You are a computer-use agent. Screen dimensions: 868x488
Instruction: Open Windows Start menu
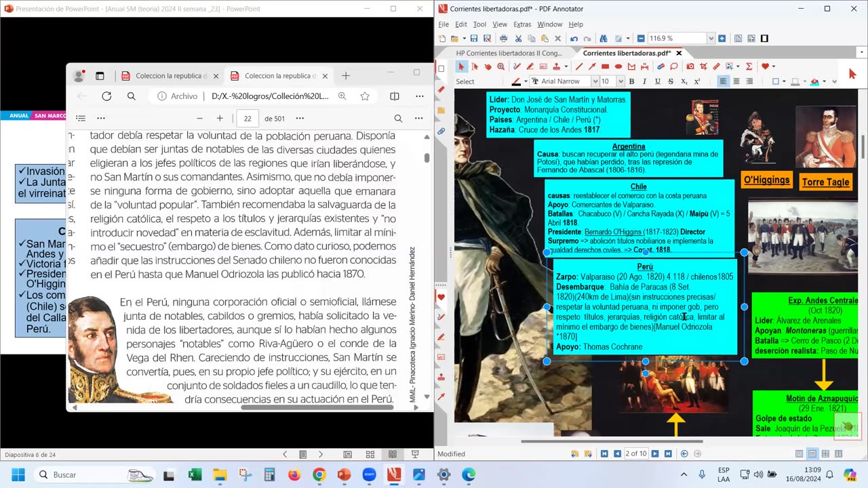[x=18, y=474]
